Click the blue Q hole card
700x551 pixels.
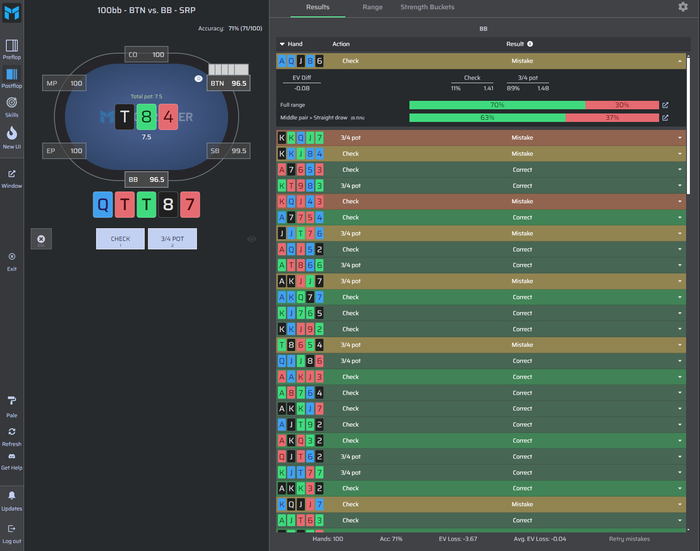[x=103, y=205]
